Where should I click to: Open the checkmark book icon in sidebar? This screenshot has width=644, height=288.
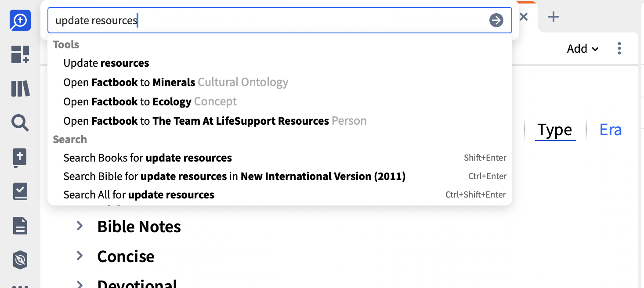tap(20, 192)
